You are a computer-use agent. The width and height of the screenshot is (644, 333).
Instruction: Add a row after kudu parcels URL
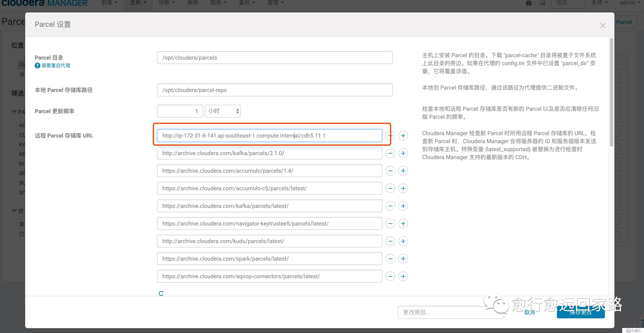point(403,241)
